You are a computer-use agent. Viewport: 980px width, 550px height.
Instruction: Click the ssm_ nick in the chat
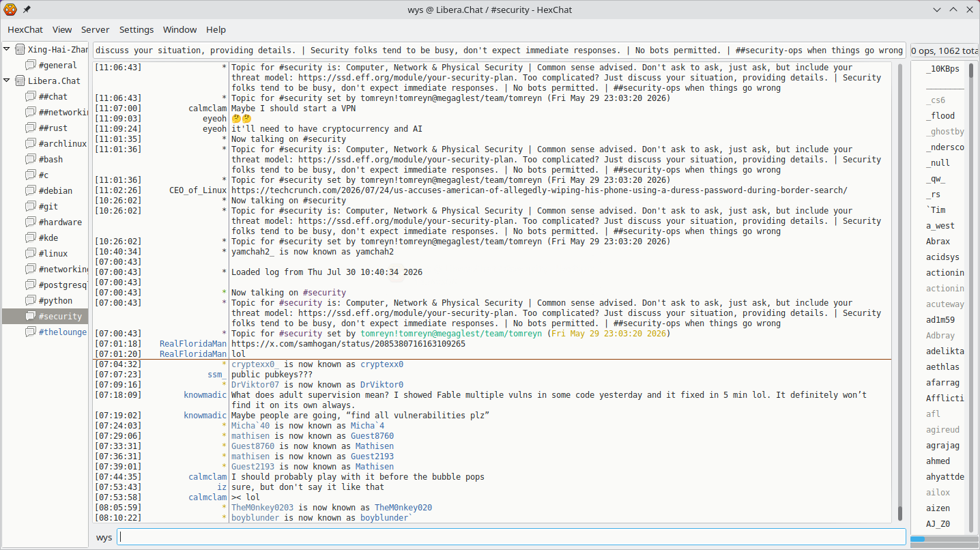217,375
